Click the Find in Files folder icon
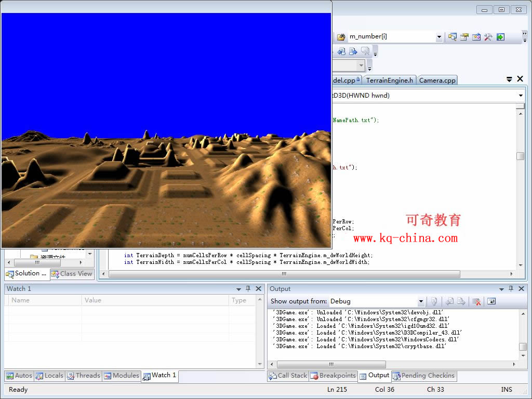Viewport: 532px width, 399px height. [341, 37]
